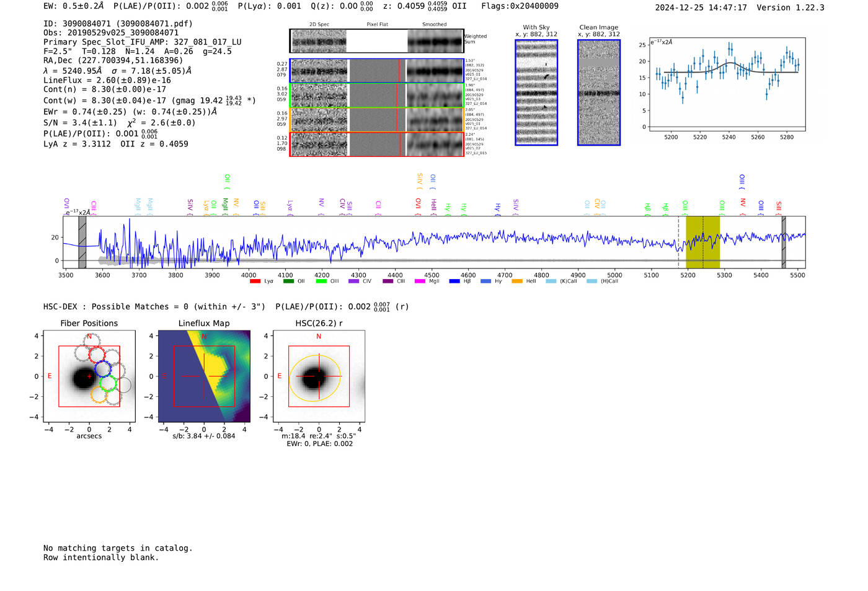Click the Pixel Flat column header
Viewport: 868px width, 591px height.
point(377,25)
